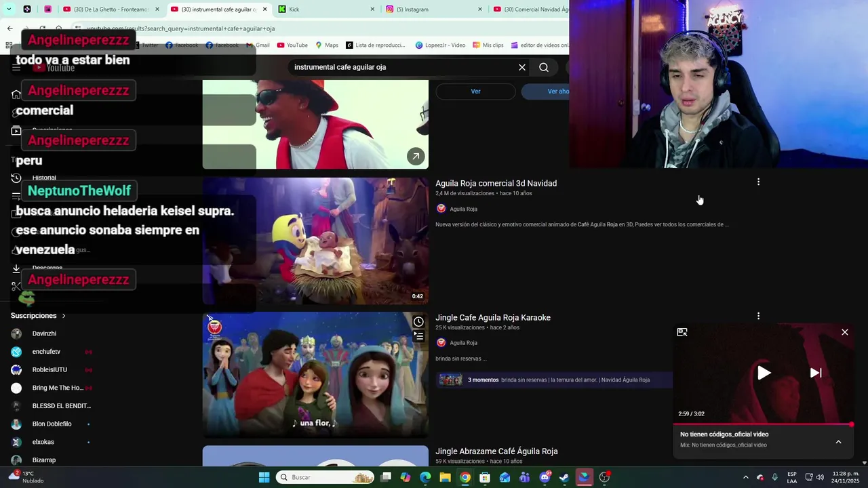Open Windows Start menu
This screenshot has height=488, width=868.
(x=264, y=477)
